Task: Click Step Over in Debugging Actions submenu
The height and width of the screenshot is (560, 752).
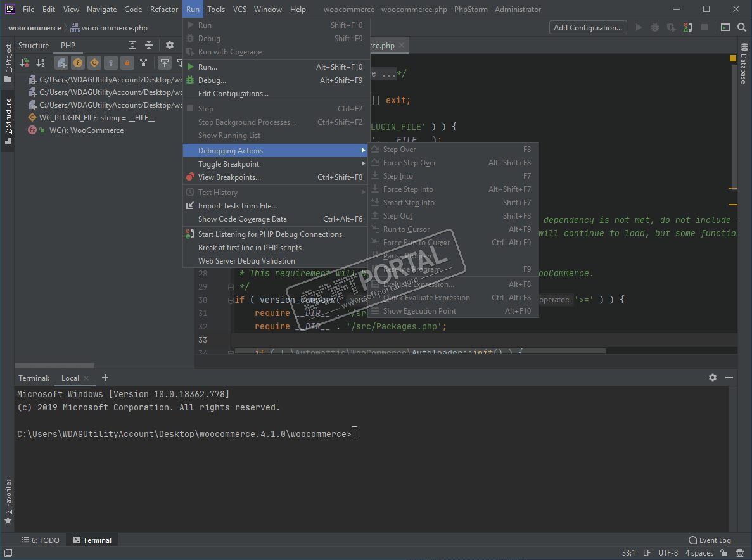Action: click(453, 150)
